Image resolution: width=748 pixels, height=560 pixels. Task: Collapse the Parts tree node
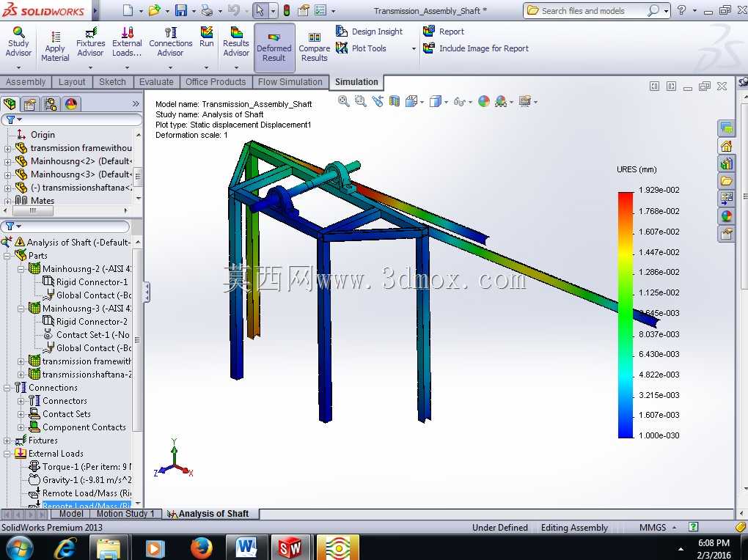[7, 256]
